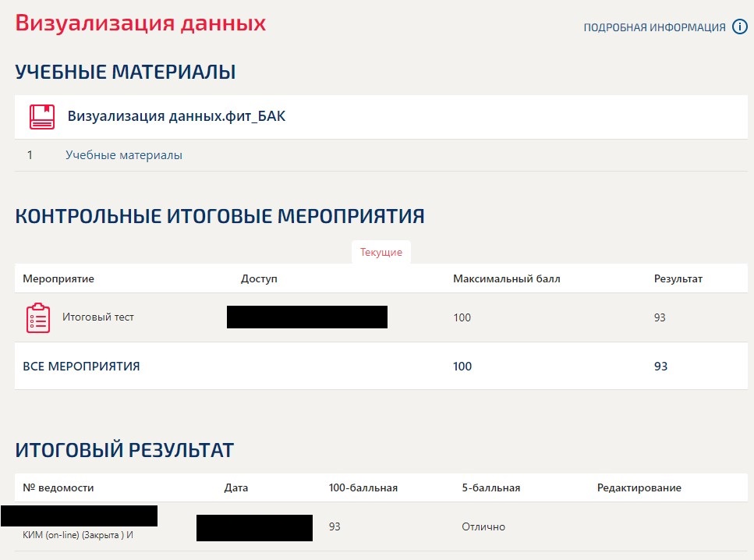Viewport: 754px width, 560px height.
Task: Open Учебные материалы link
Action: 124,155
